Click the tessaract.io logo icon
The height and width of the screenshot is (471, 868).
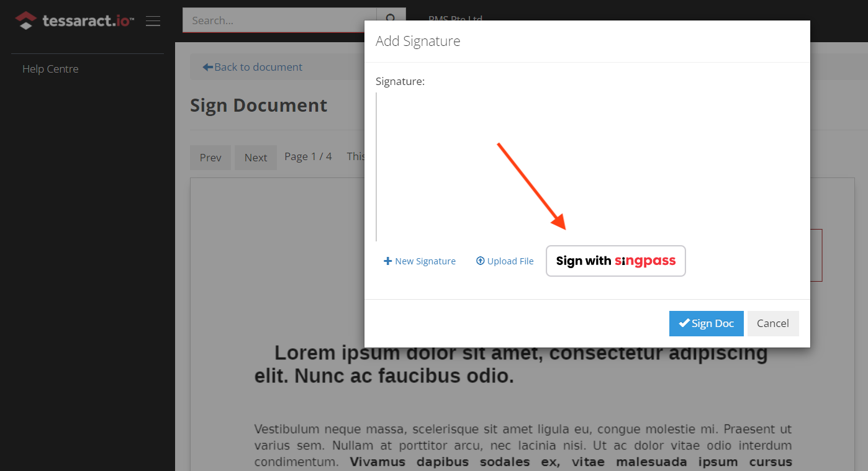click(x=25, y=20)
